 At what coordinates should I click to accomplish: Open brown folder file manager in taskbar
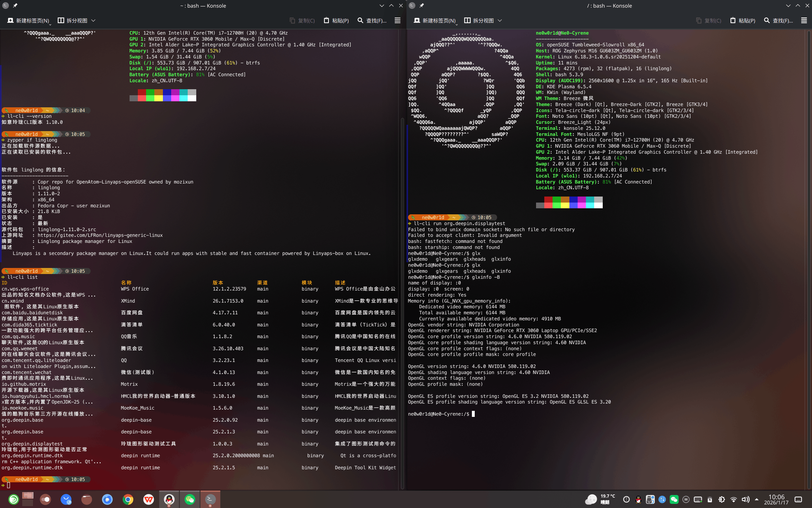click(87, 499)
